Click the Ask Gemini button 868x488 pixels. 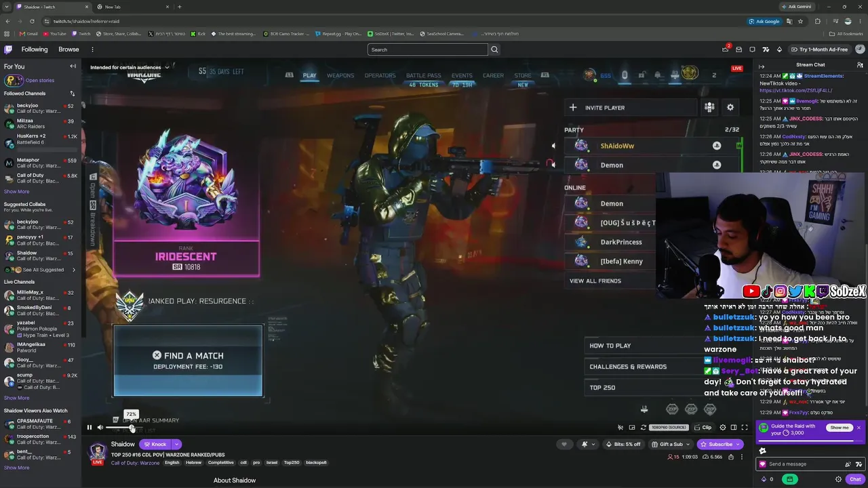coord(797,7)
